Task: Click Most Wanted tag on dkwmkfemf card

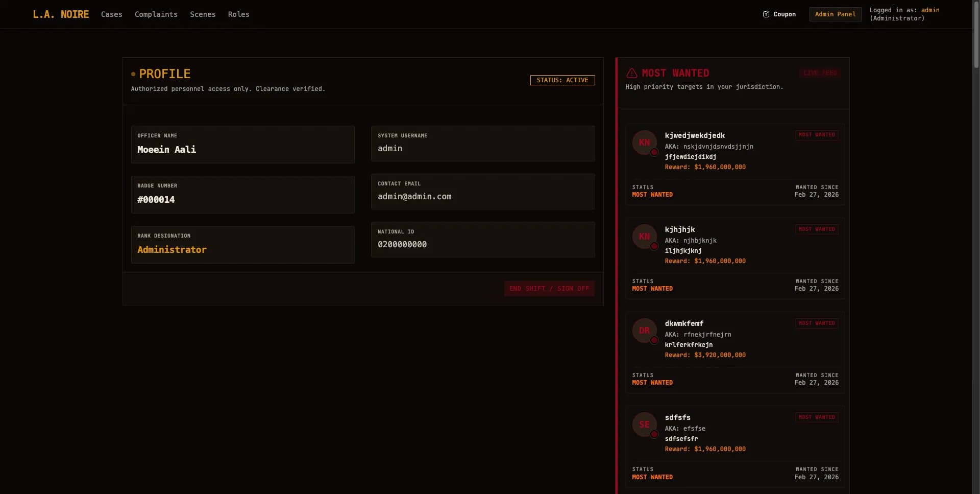Action: coord(817,323)
